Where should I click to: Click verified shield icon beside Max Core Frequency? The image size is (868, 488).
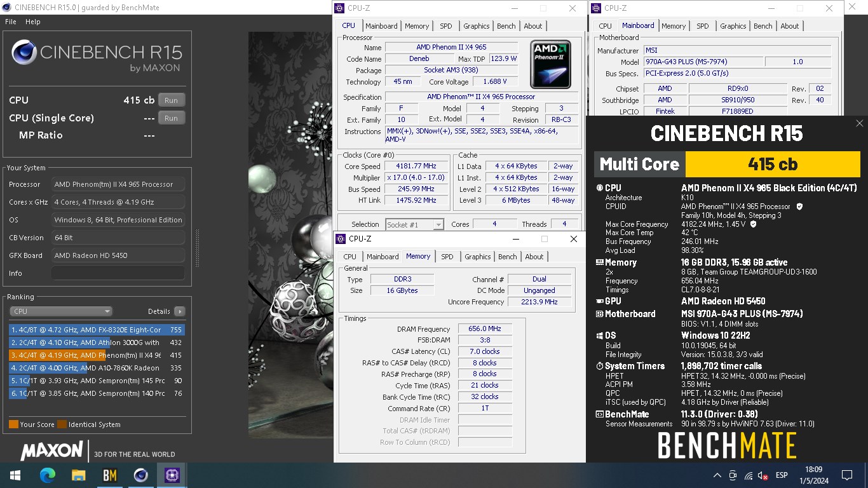pyautogui.click(x=754, y=224)
